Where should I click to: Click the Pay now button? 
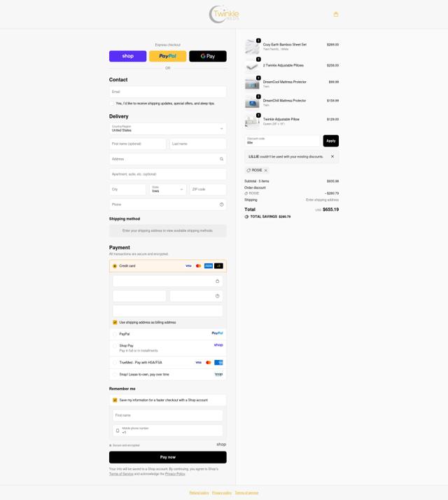click(168, 457)
